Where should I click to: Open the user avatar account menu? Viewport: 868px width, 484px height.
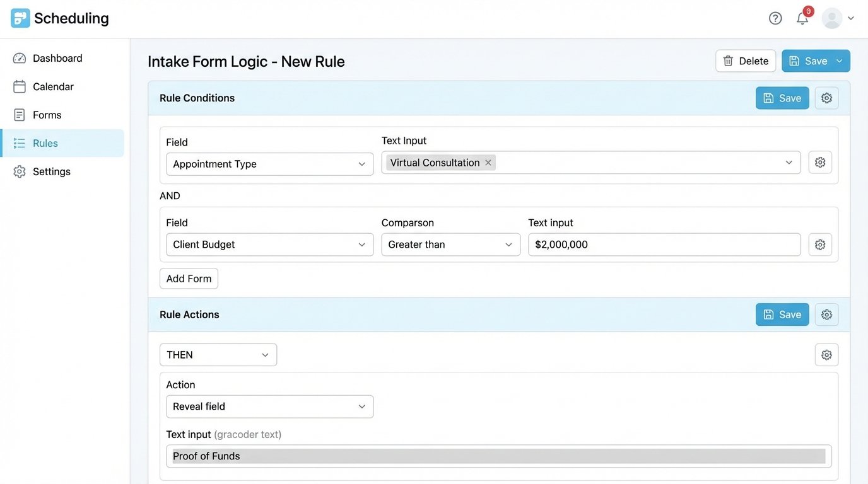click(831, 18)
